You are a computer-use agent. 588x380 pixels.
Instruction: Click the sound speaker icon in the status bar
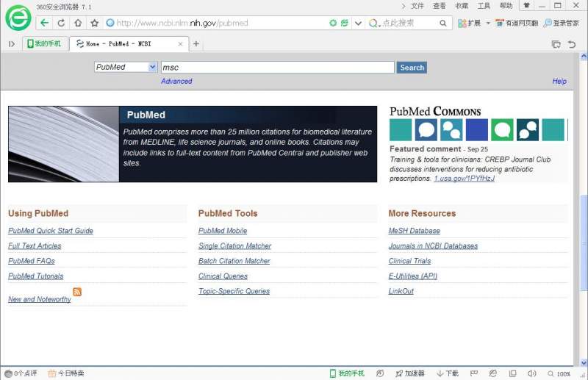[x=531, y=373]
